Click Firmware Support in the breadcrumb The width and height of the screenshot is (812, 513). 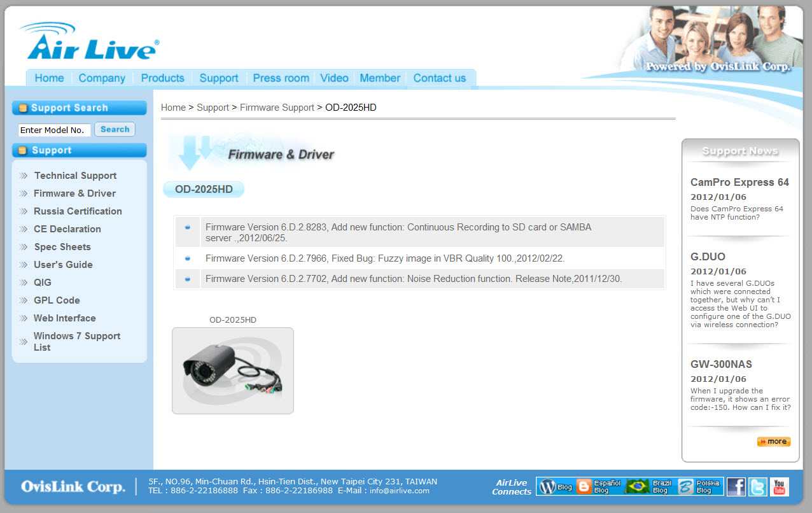(x=277, y=108)
